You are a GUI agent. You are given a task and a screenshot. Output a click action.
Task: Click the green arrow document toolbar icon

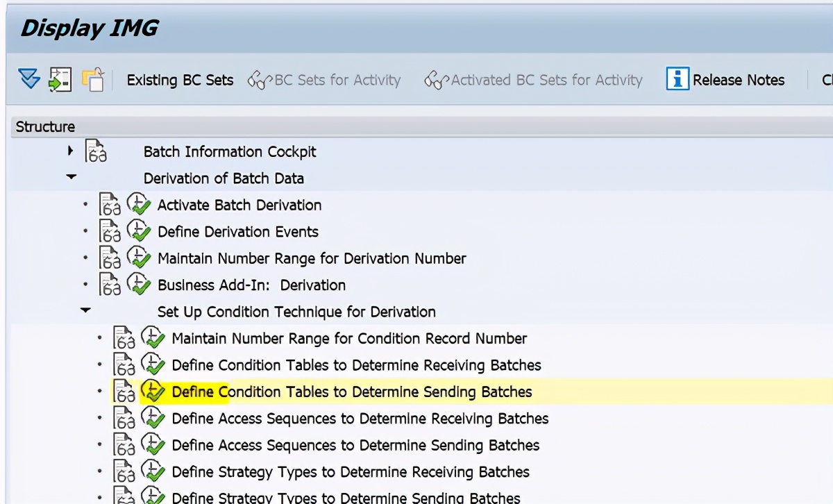(60, 79)
